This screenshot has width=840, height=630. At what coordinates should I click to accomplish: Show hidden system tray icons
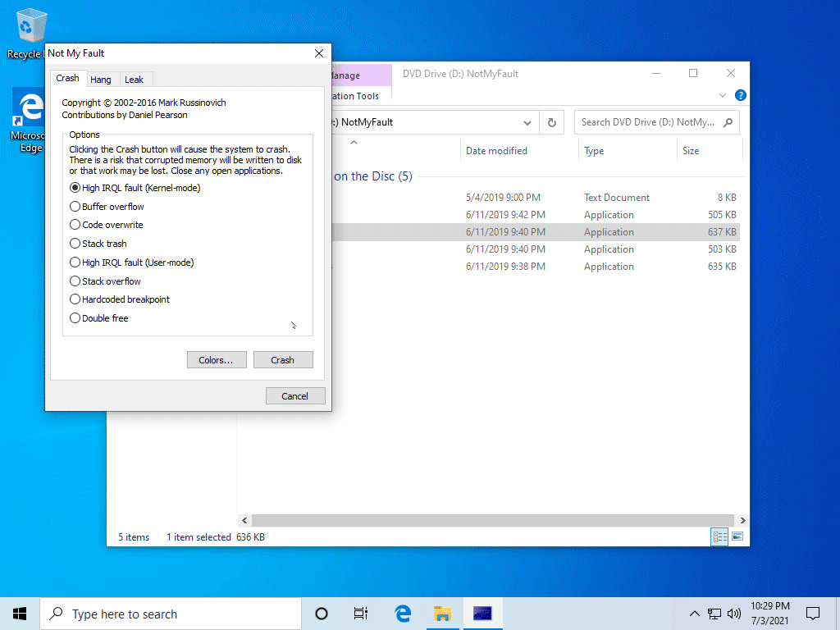click(x=694, y=614)
